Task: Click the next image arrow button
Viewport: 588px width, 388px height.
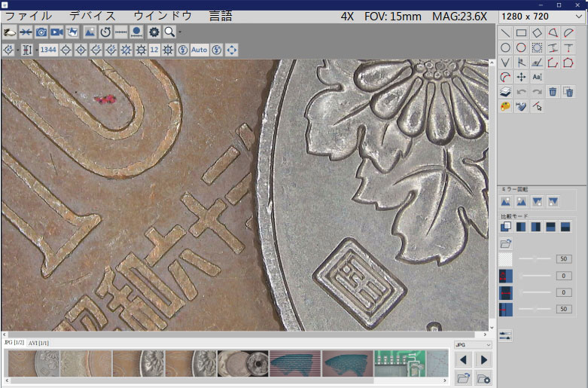Action: coord(483,360)
